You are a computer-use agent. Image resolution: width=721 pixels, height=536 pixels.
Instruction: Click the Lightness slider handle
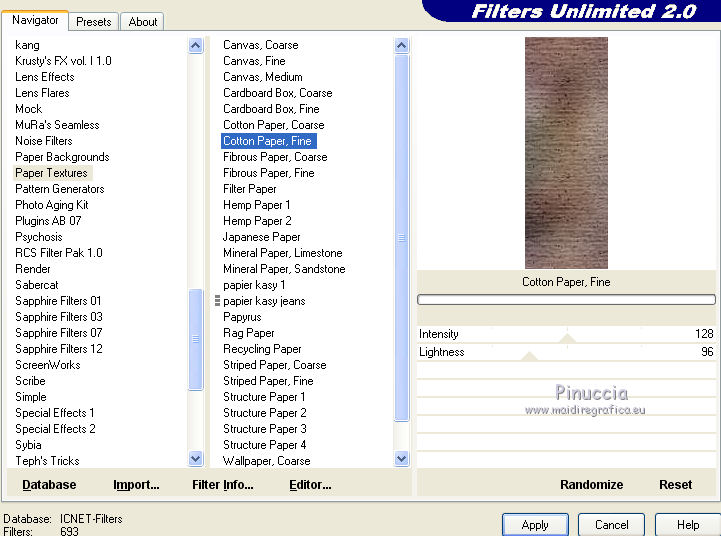[x=530, y=356]
